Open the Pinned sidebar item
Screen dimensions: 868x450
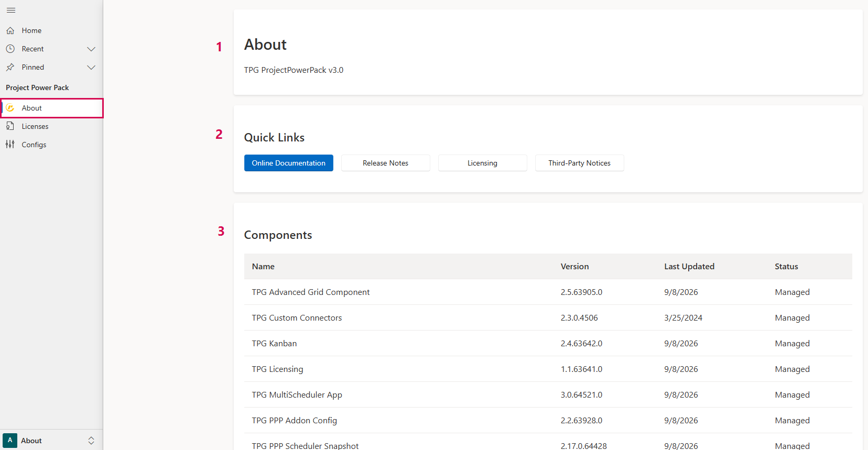tap(51, 67)
